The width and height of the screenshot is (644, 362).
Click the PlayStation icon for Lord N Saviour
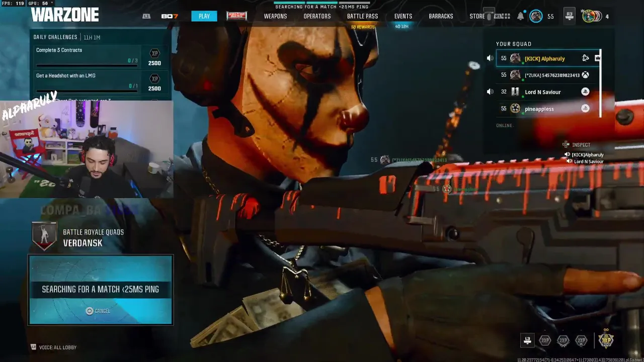coord(585,92)
